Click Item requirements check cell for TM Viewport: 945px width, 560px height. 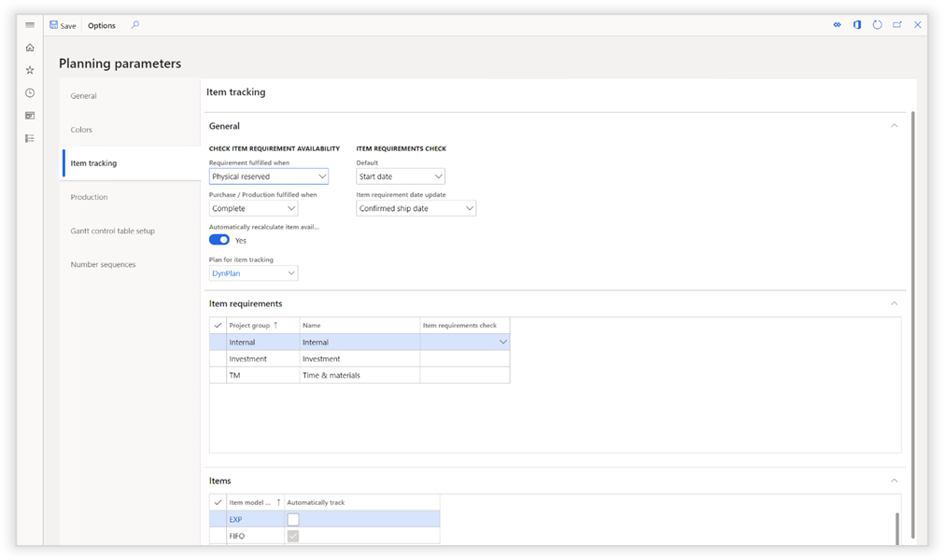coord(465,375)
